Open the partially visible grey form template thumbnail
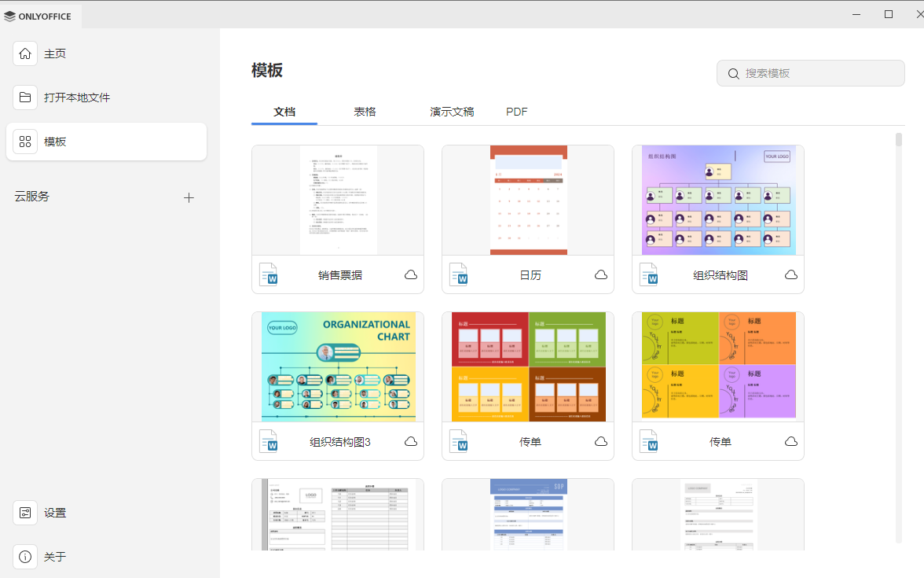Image resolution: width=924 pixels, height=578 pixels. (338, 514)
